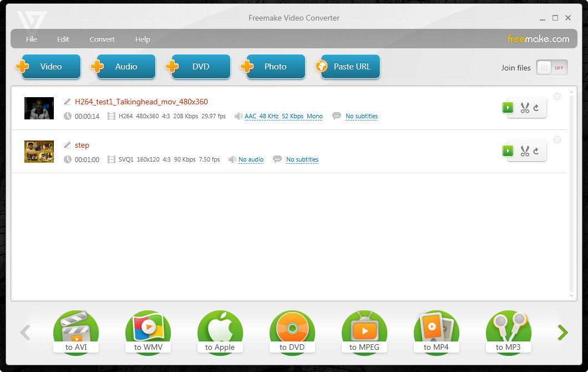Viewport: 588px width, 372px height.
Task: Open subtitles settings via "No subtitles" link
Action: click(x=362, y=117)
